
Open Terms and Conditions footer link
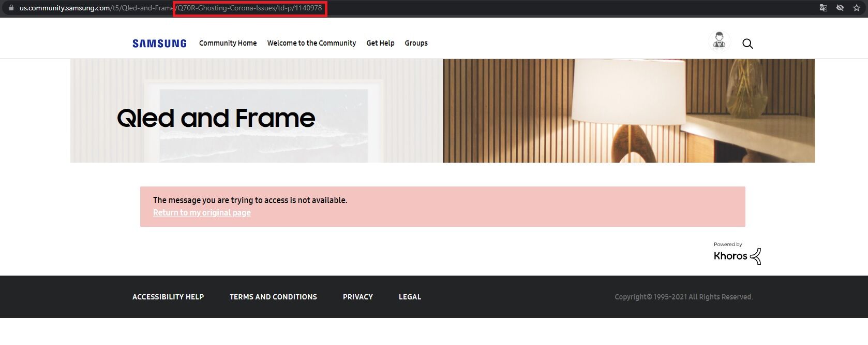pyautogui.click(x=273, y=297)
